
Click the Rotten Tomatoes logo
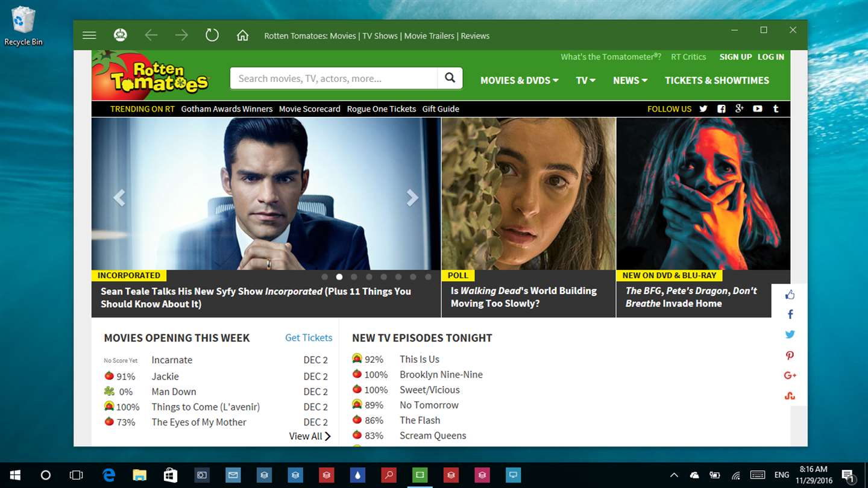(151, 76)
